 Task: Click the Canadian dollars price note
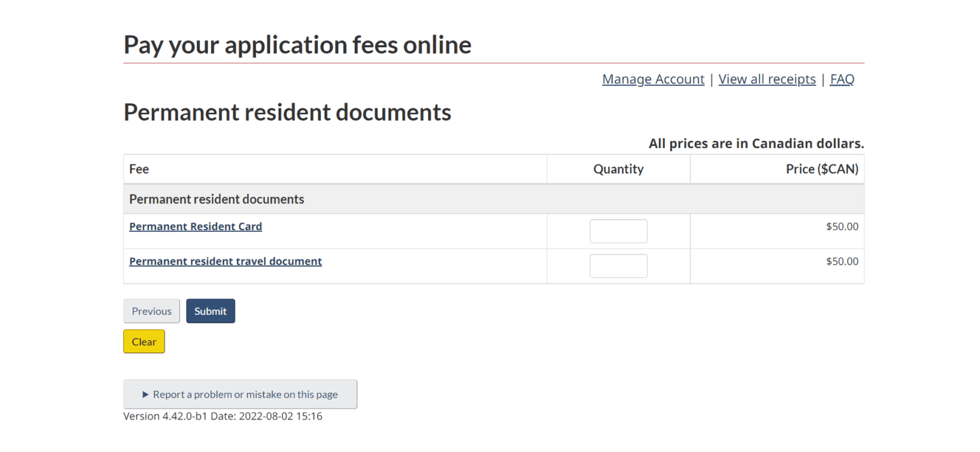click(756, 143)
